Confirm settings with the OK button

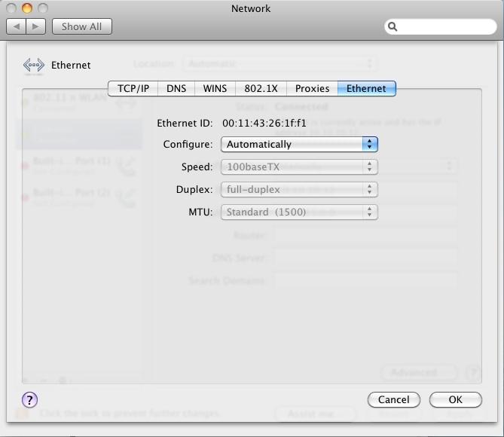pyautogui.click(x=456, y=399)
